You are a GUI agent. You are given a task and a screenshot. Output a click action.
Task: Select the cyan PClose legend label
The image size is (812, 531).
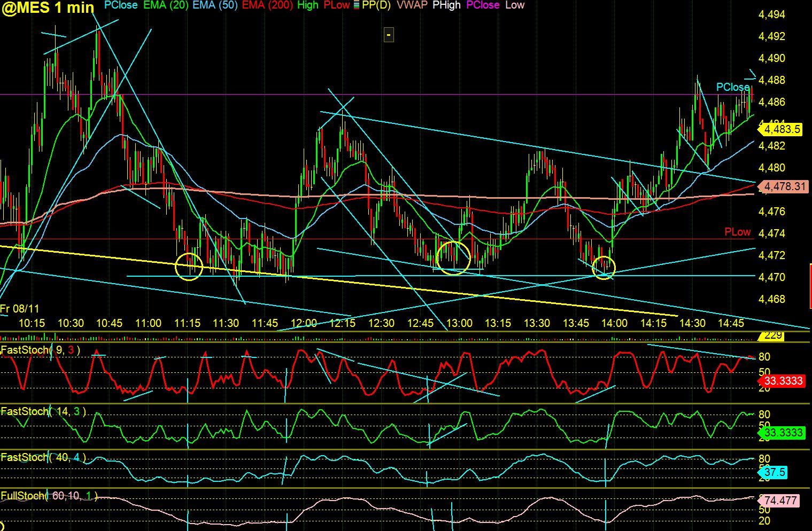[x=120, y=5]
